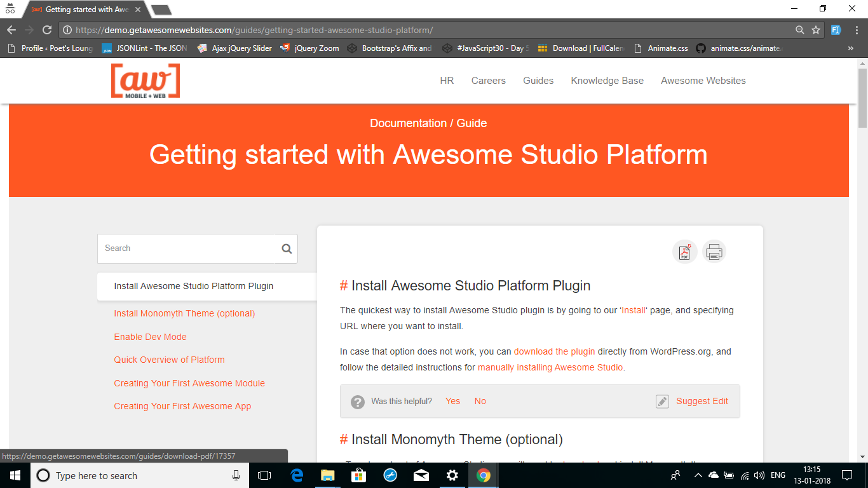The image size is (868, 488).
Task: Open the Action Center notifications icon
Action: [846, 475]
